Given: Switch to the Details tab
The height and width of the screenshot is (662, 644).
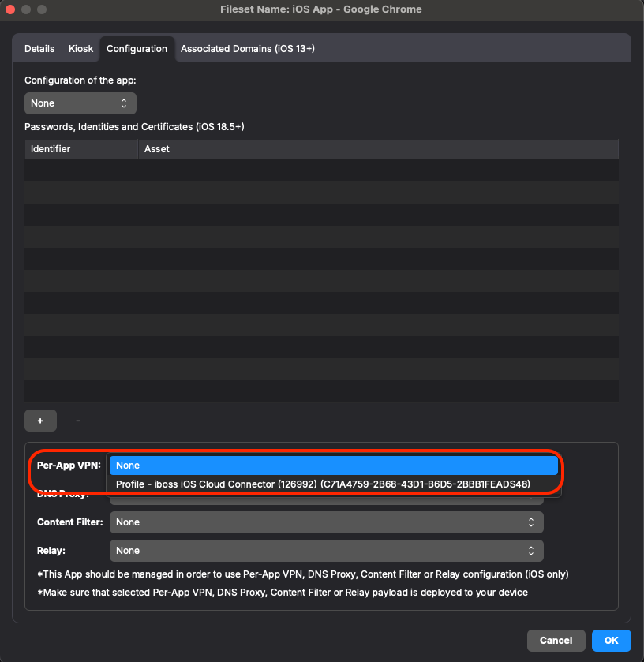Looking at the screenshot, I should [x=39, y=49].
